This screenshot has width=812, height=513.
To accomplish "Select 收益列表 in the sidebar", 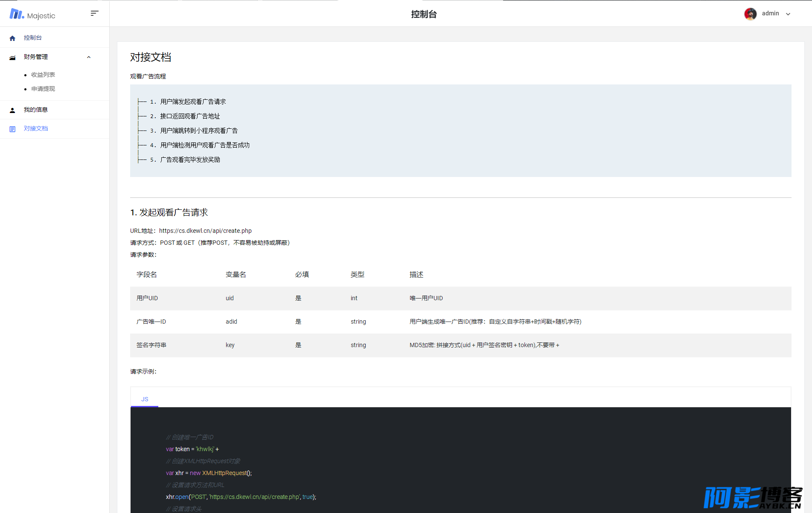I will coord(43,75).
